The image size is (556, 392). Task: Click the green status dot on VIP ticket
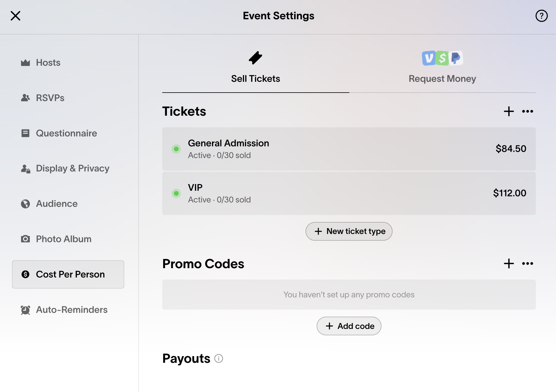[176, 193]
